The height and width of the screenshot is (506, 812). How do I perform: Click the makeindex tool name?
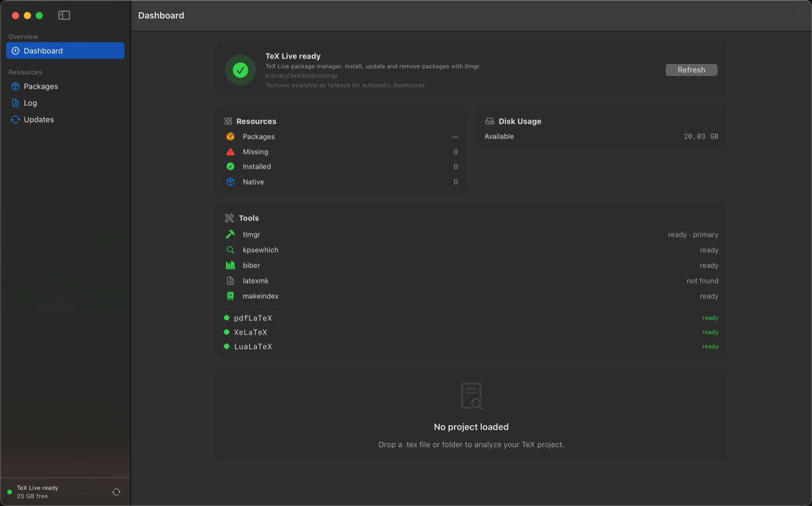(x=260, y=296)
